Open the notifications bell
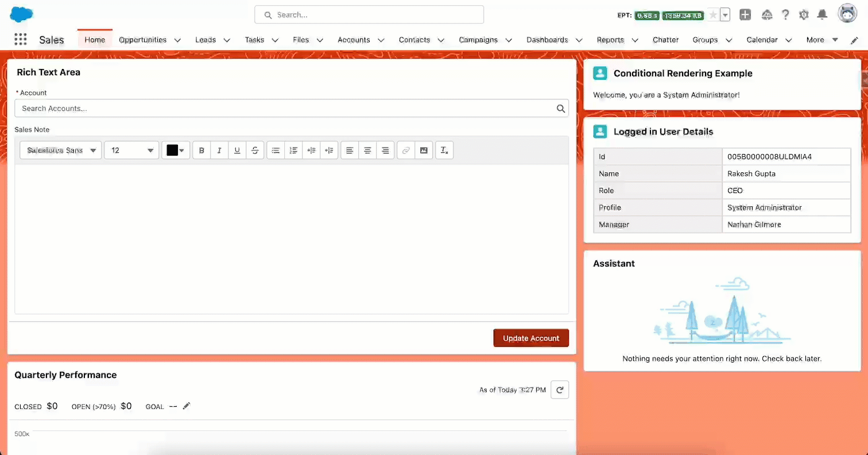This screenshot has width=868, height=455. point(822,14)
